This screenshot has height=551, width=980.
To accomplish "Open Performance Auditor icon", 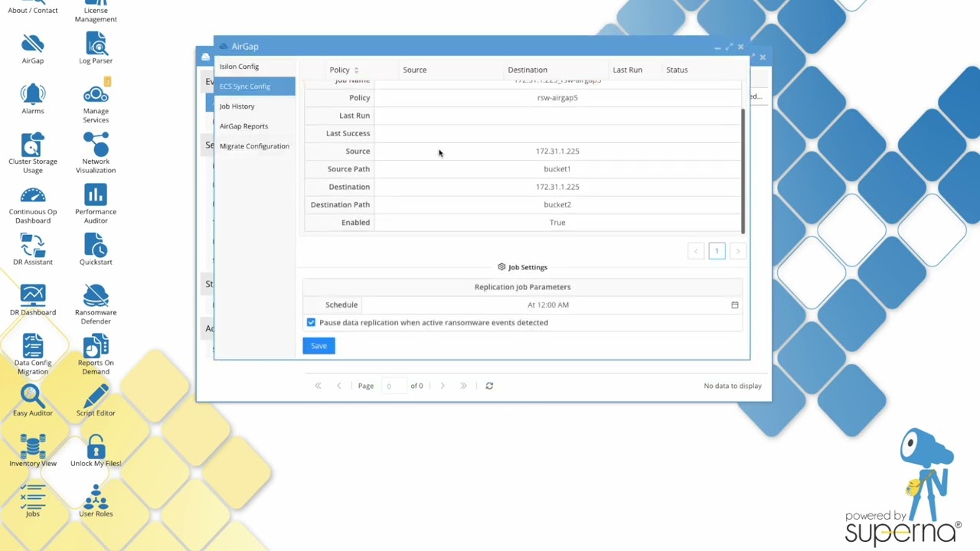I will pyautogui.click(x=96, y=204).
